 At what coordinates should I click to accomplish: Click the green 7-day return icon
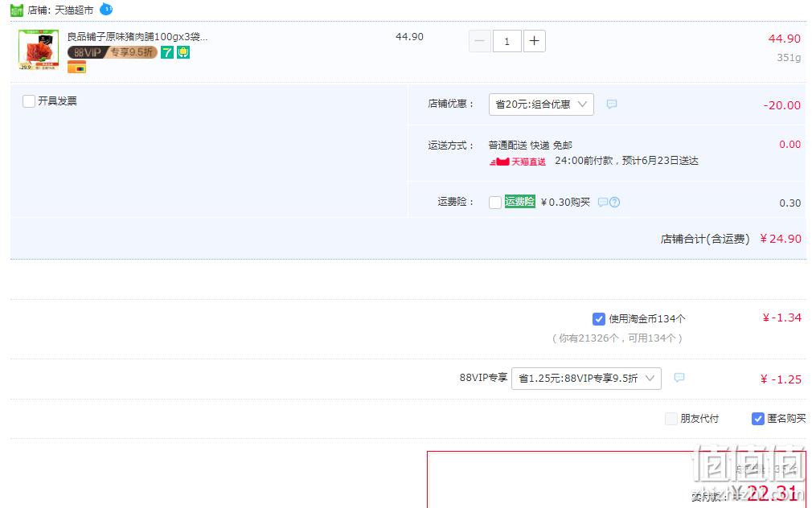pos(166,52)
